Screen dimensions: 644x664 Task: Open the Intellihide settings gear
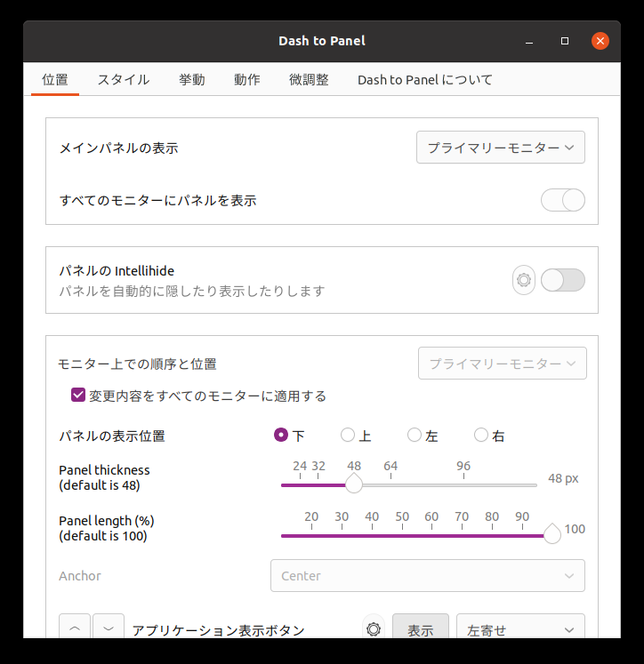click(x=524, y=280)
